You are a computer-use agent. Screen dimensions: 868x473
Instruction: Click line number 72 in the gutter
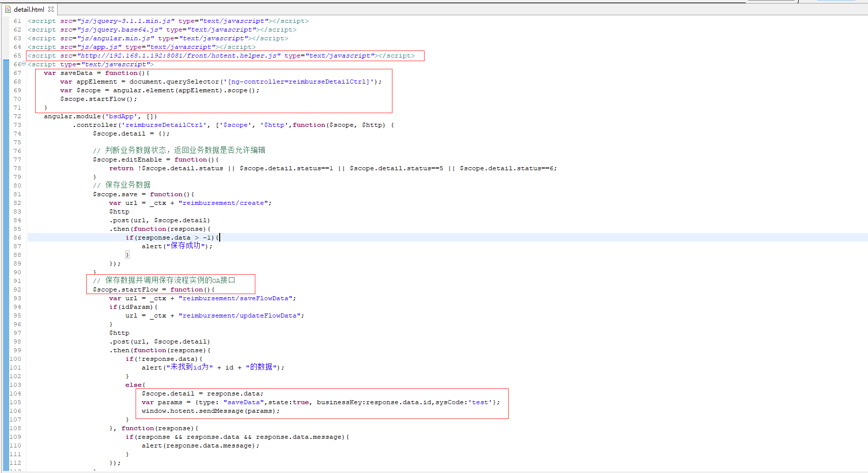(x=17, y=116)
